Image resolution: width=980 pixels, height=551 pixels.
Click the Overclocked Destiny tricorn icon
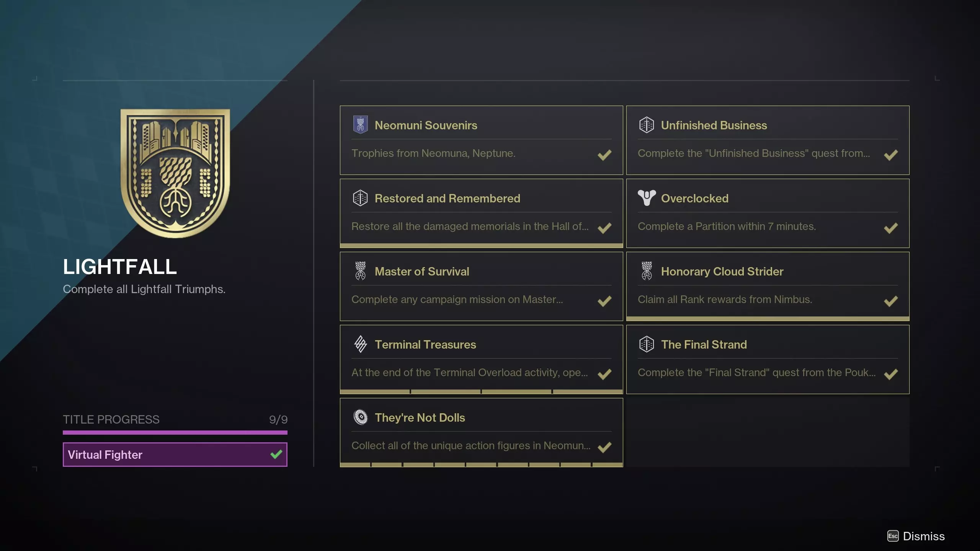[x=647, y=198]
